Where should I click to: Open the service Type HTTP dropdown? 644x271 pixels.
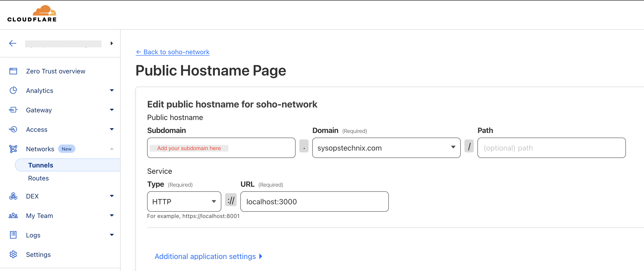pos(184,201)
